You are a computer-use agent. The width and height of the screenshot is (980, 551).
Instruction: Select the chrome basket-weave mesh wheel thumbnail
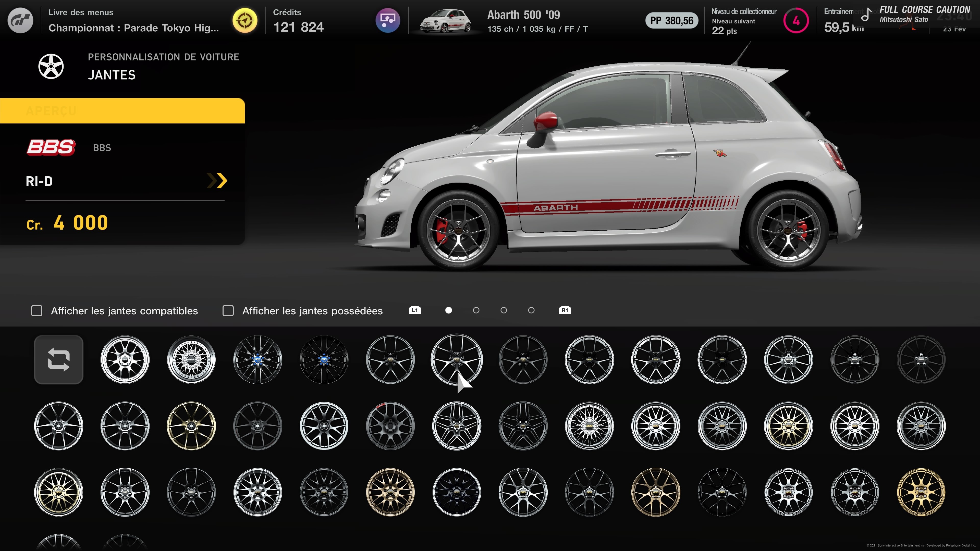tap(191, 359)
